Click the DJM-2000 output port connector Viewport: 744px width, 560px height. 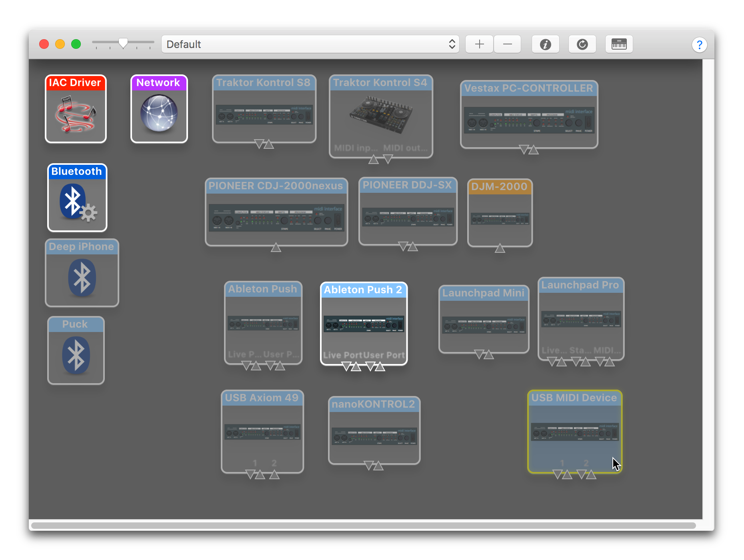(x=500, y=248)
